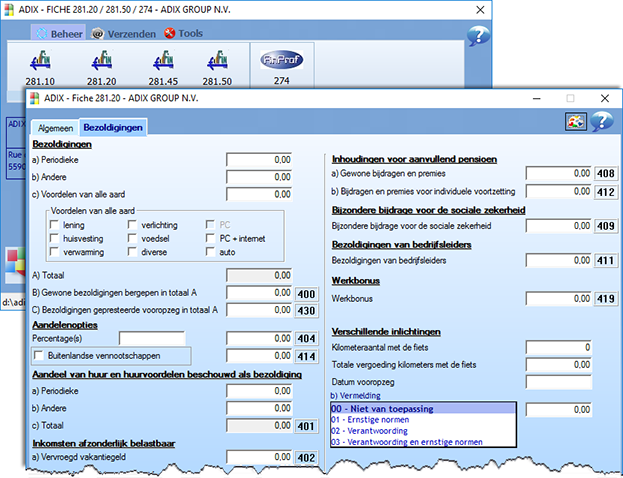Click code 419 button
This screenshot has width=623, height=478.
pyautogui.click(x=606, y=298)
